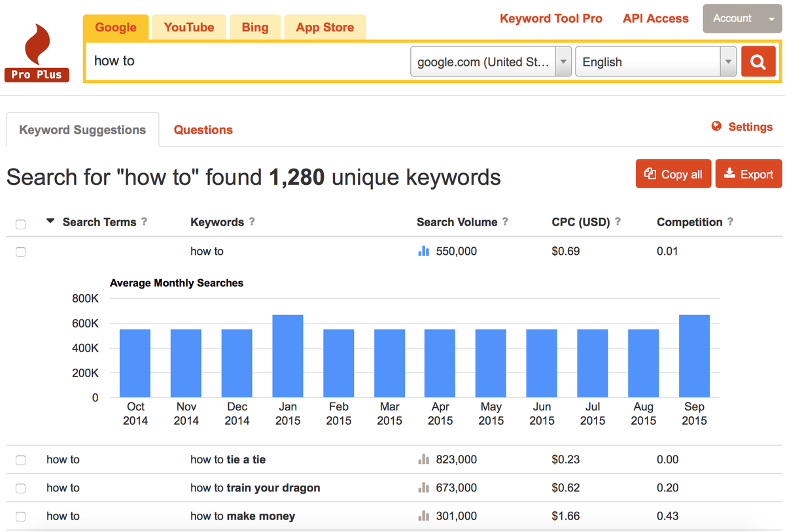Image resolution: width=785 pixels, height=532 pixels.
Task: Open trend chart icon for 673,000
Action: [x=423, y=488]
